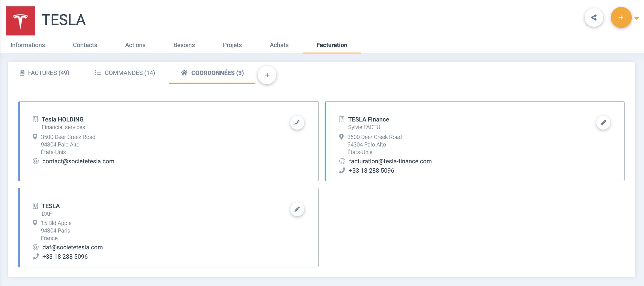Viewport: 644px width, 286px height.
Task: Open the Actions tab
Action: click(x=135, y=45)
